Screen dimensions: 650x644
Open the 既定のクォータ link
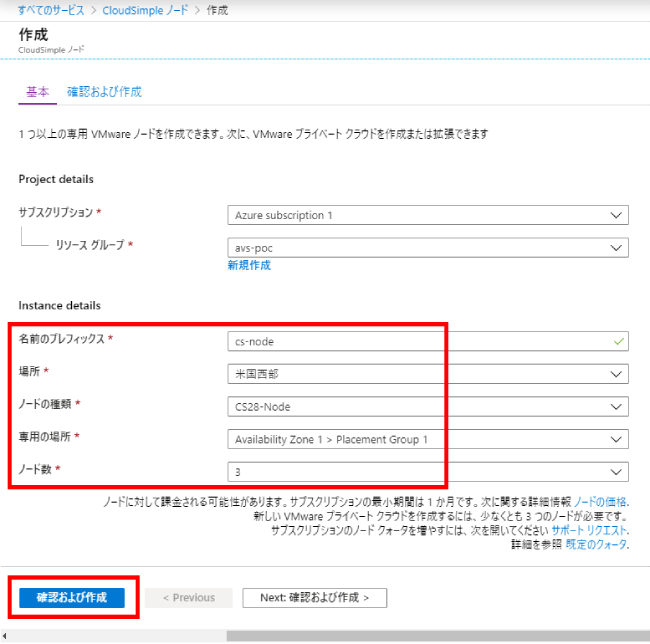(x=596, y=544)
